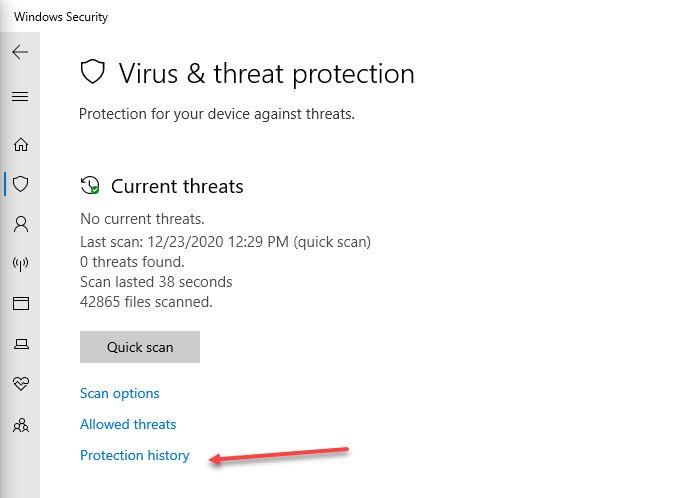The image size is (700, 498).
Task: Open Device security laptop icon
Action: tap(20, 344)
